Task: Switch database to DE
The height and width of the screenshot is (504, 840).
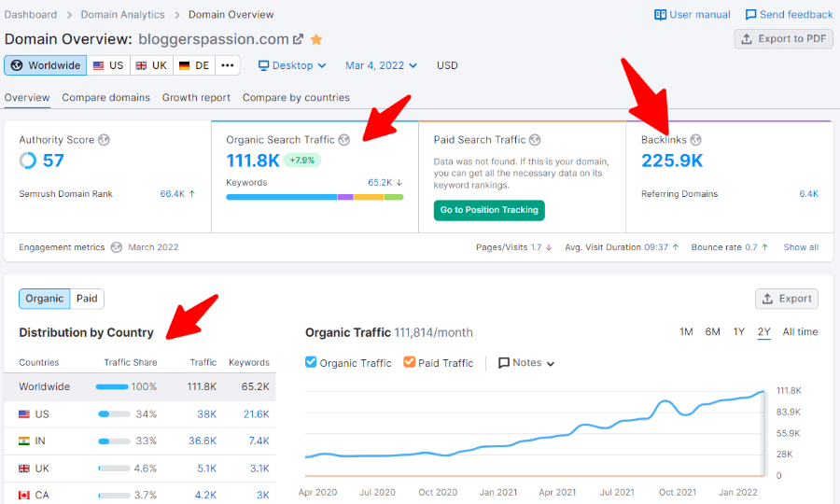Action: [x=194, y=65]
